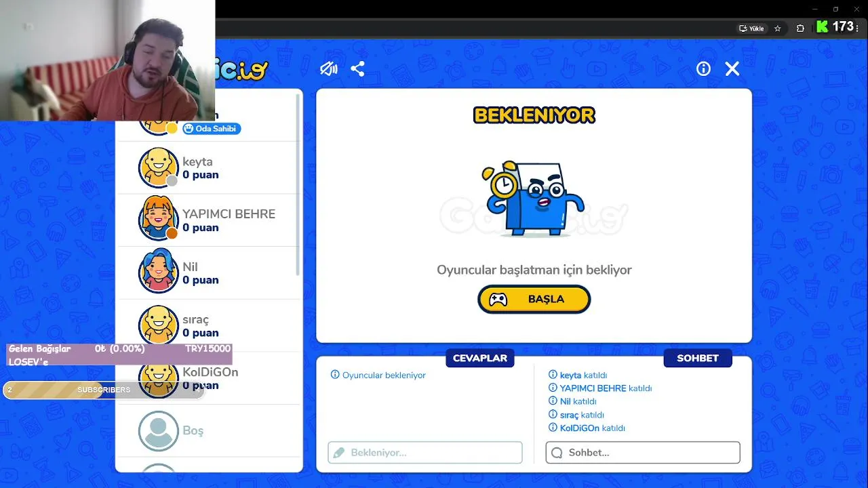The height and width of the screenshot is (488, 868).
Task: Click the share room icon
Action: click(x=357, y=68)
